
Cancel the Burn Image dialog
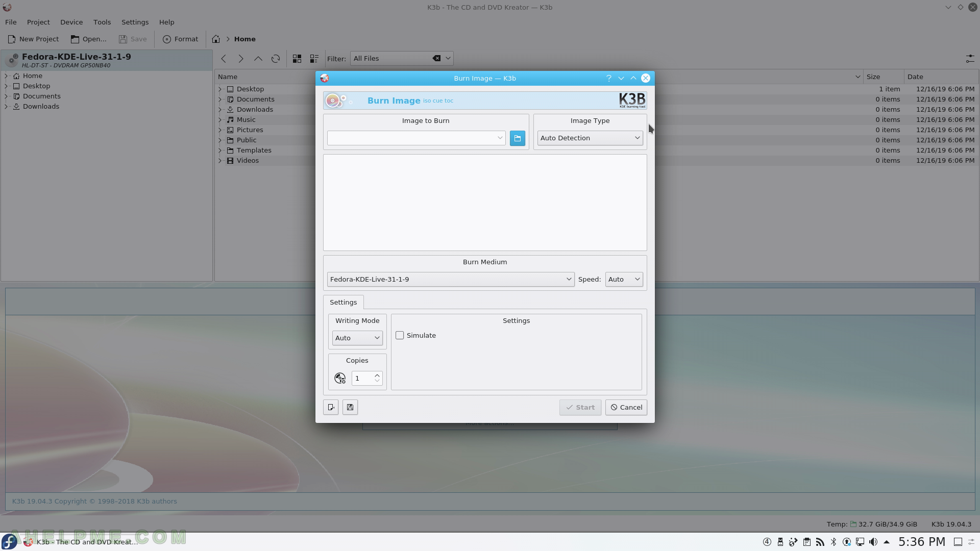(626, 407)
